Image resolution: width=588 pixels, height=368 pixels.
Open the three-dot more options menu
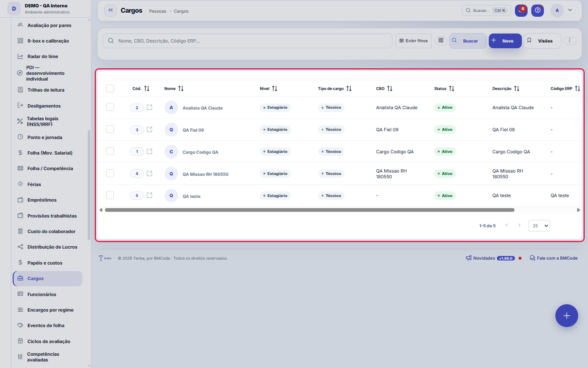570,40
